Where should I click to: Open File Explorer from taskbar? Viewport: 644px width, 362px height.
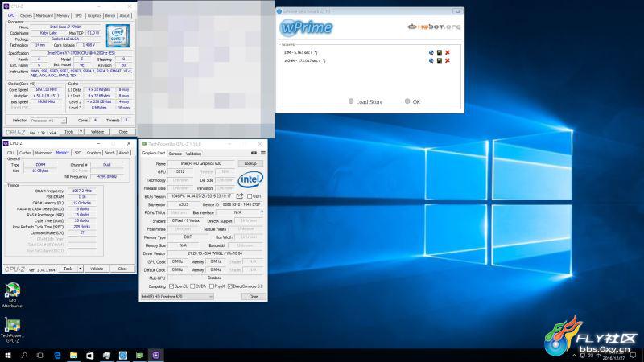(x=73, y=356)
